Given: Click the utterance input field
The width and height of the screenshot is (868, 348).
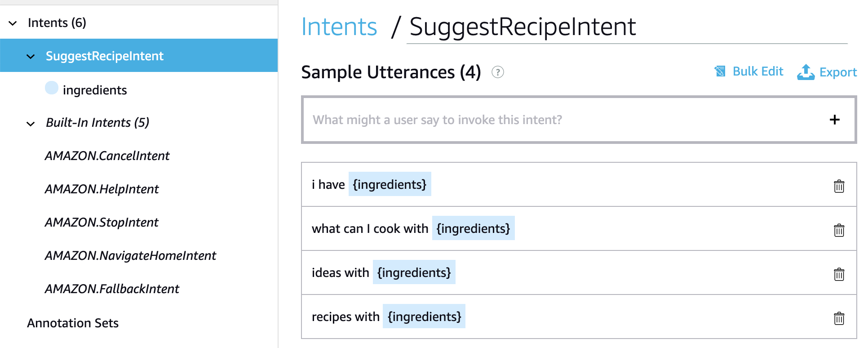Looking at the screenshot, I should [494, 120].
